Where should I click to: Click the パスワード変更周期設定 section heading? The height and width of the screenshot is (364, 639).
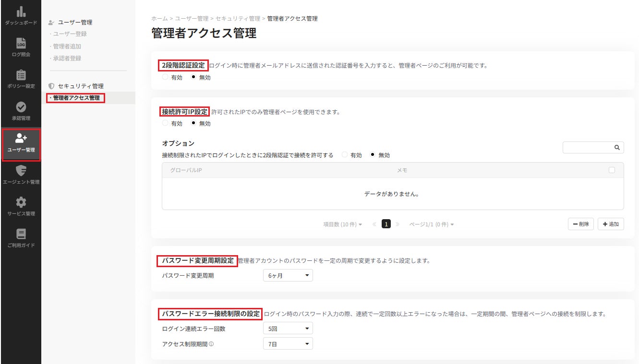point(198,261)
